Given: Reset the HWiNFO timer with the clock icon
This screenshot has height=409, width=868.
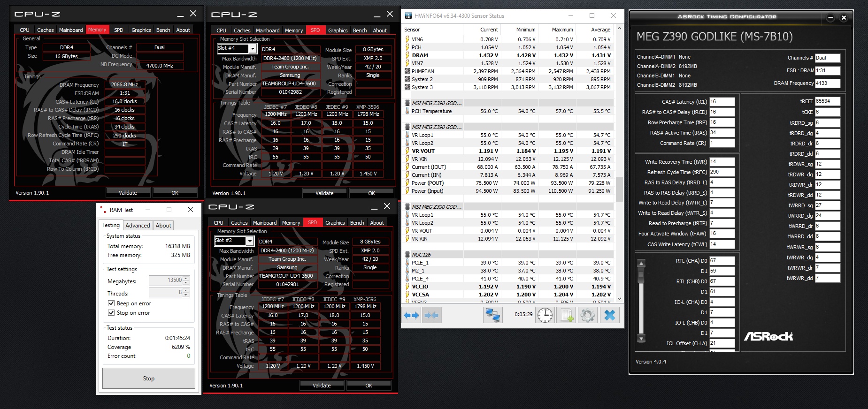Looking at the screenshot, I should point(545,315).
